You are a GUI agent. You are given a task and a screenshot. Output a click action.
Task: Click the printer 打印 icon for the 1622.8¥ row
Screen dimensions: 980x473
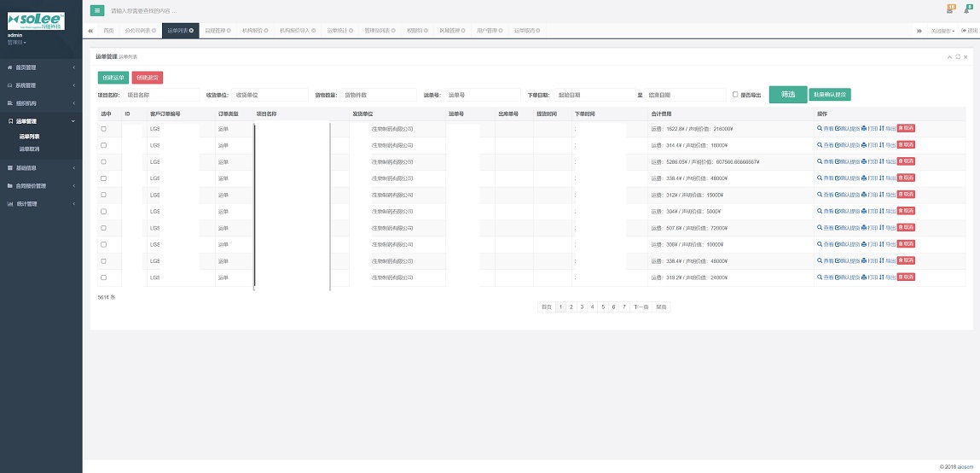tap(864, 128)
